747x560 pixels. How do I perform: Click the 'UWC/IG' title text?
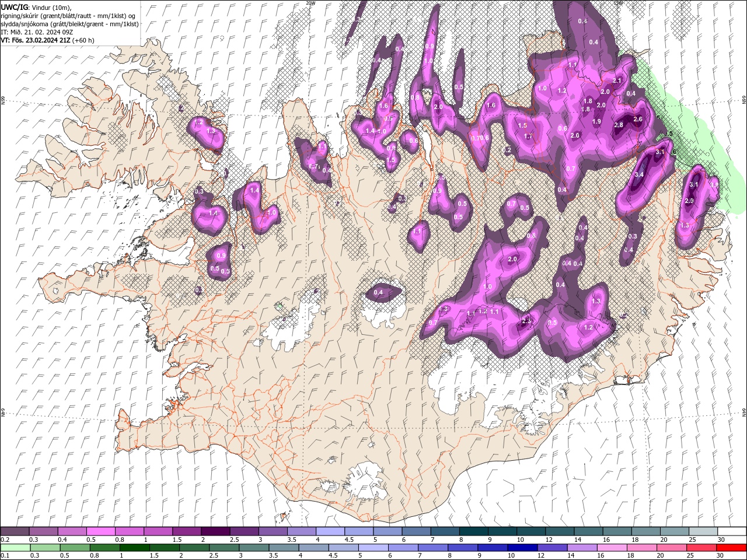pyautogui.click(x=14, y=7)
